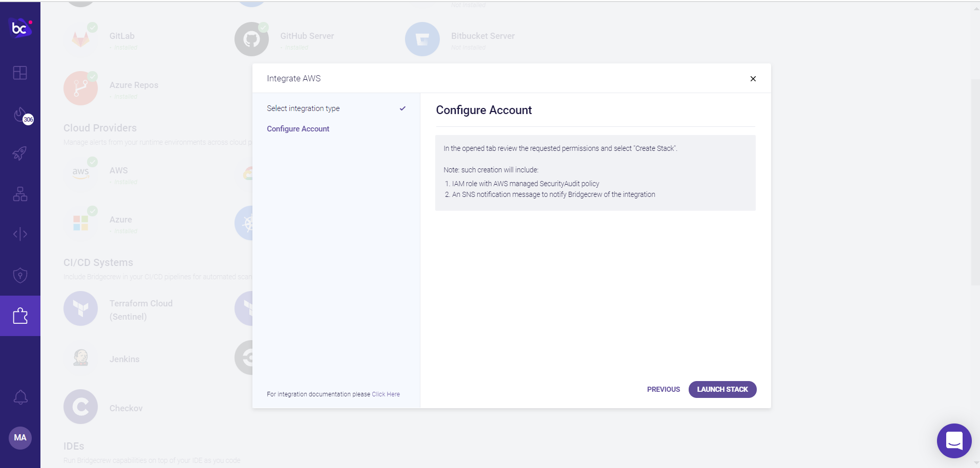Close the Integrate AWS dialog
This screenshot has width=980, height=468.
pos(753,79)
